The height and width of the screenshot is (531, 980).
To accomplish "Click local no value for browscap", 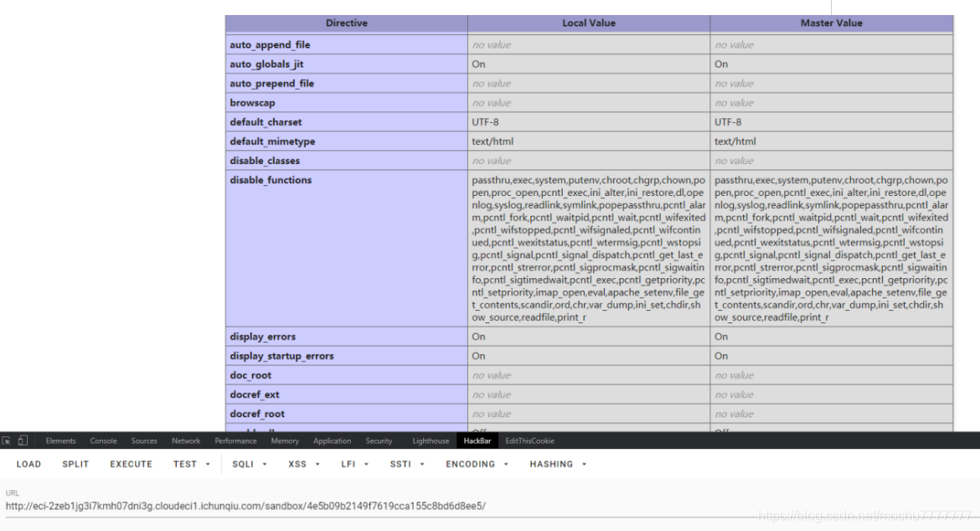I will click(x=491, y=103).
